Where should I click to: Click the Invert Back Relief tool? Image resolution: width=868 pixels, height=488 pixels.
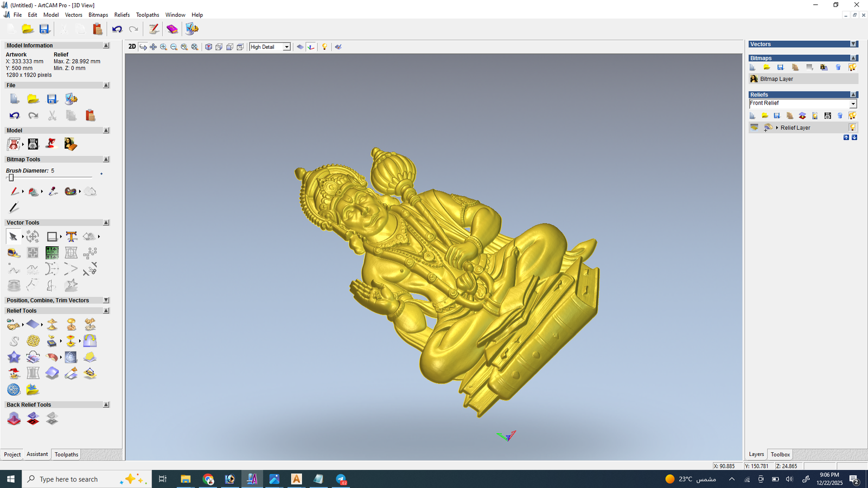pos(33,419)
